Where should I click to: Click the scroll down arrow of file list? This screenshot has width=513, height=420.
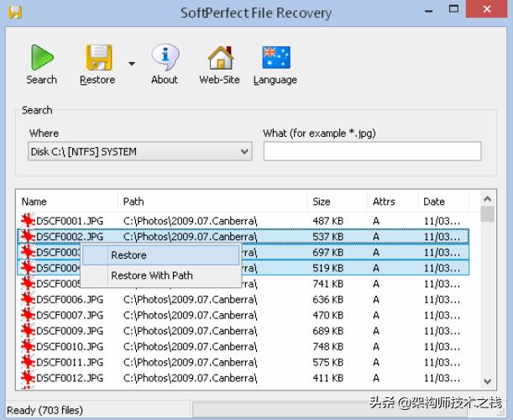(488, 381)
